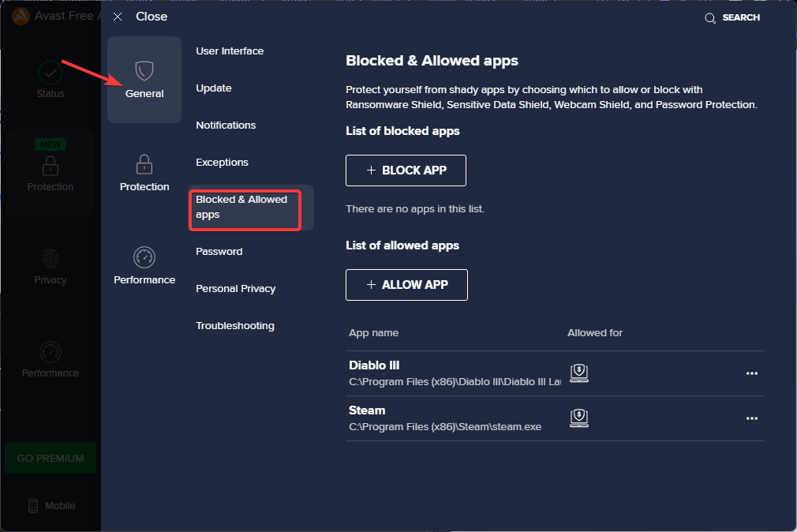Select the Diablo III app name

click(374, 365)
